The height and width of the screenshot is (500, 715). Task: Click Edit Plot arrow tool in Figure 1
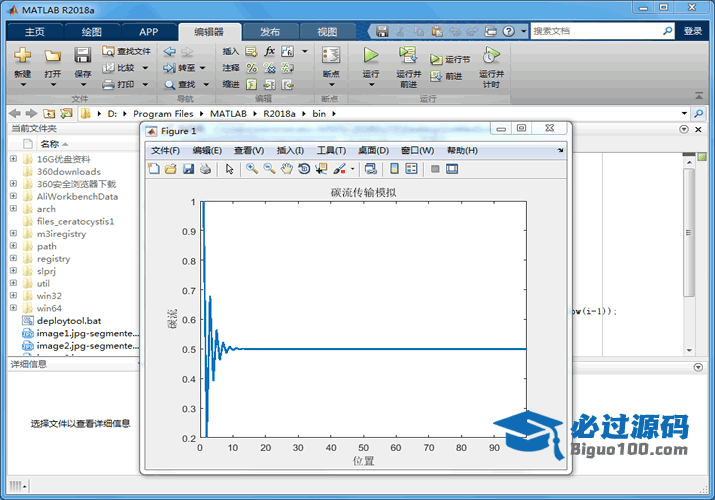coord(229,169)
